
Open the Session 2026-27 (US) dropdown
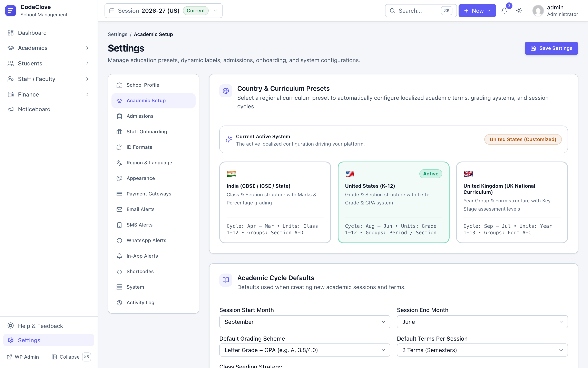[x=164, y=11]
